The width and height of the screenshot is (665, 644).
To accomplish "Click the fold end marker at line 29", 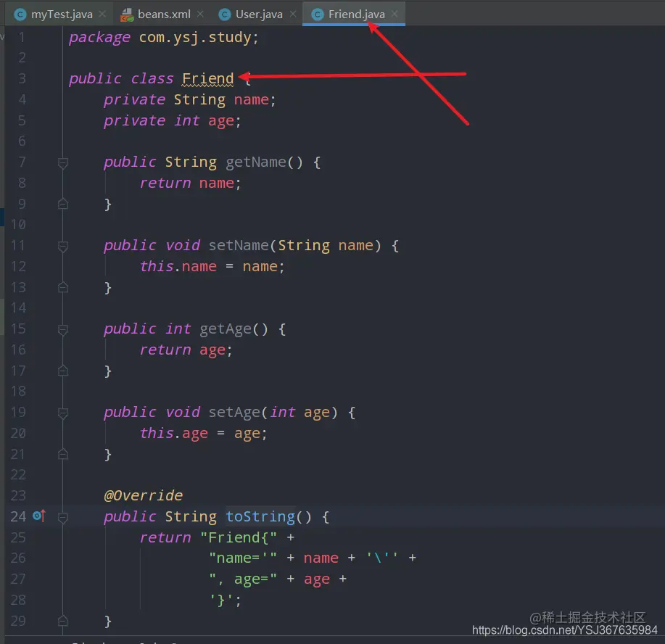I will 63,621.
